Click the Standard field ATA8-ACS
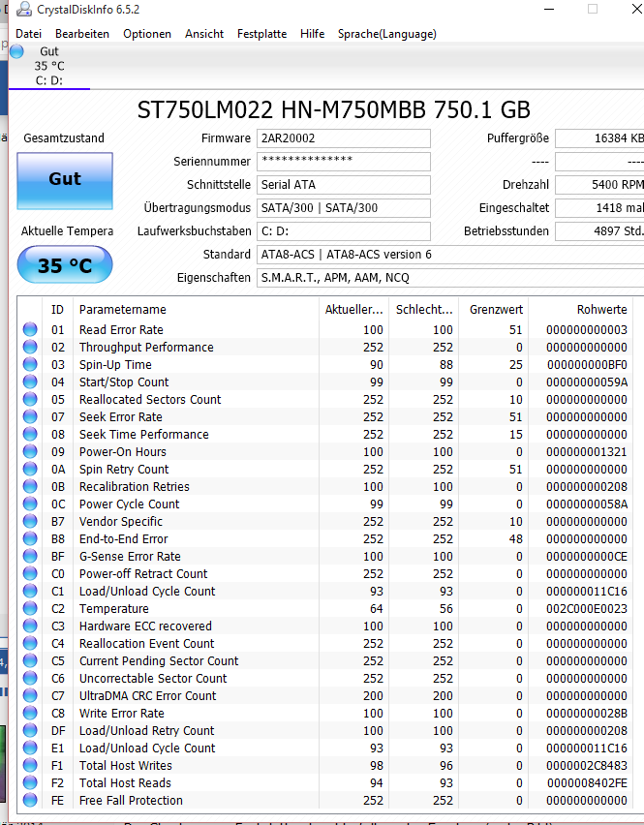This screenshot has height=825, width=644. (x=450, y=254)
